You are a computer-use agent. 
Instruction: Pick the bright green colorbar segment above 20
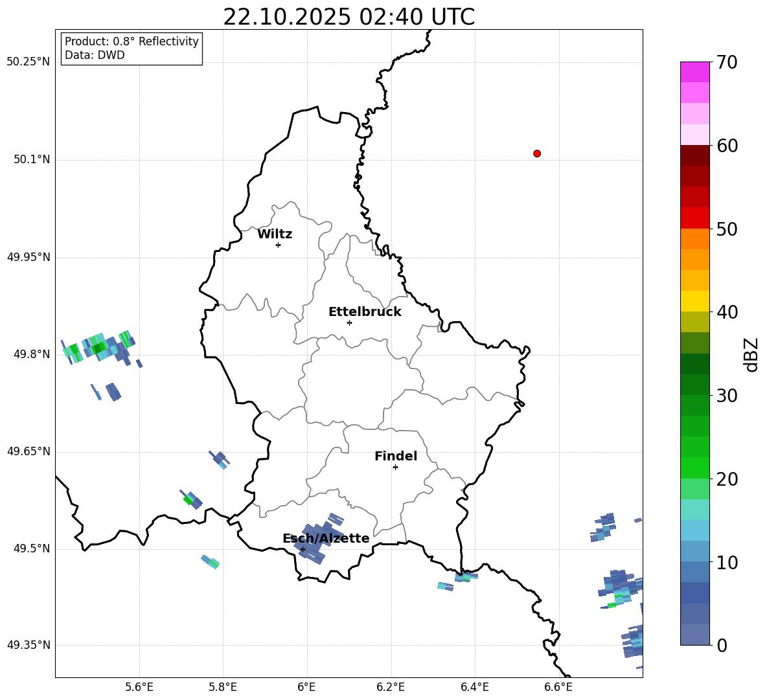coord(694,468)
